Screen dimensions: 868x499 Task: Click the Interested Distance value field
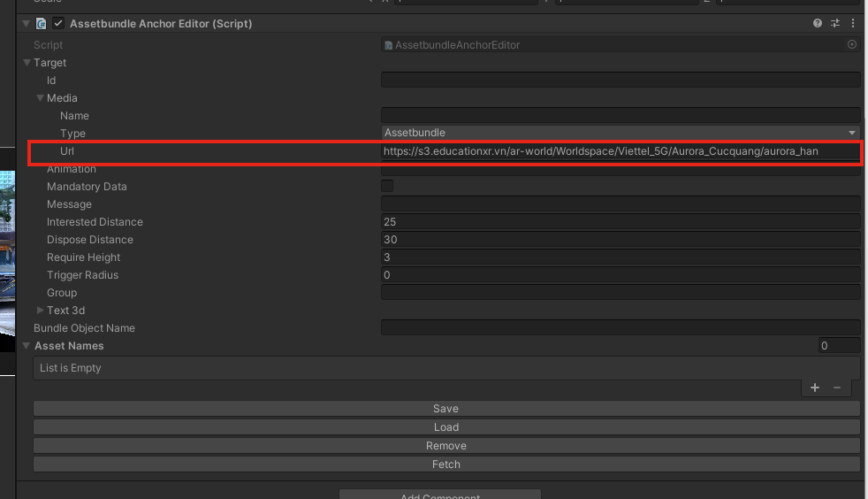pyautogui.click(x=621, y=222)
